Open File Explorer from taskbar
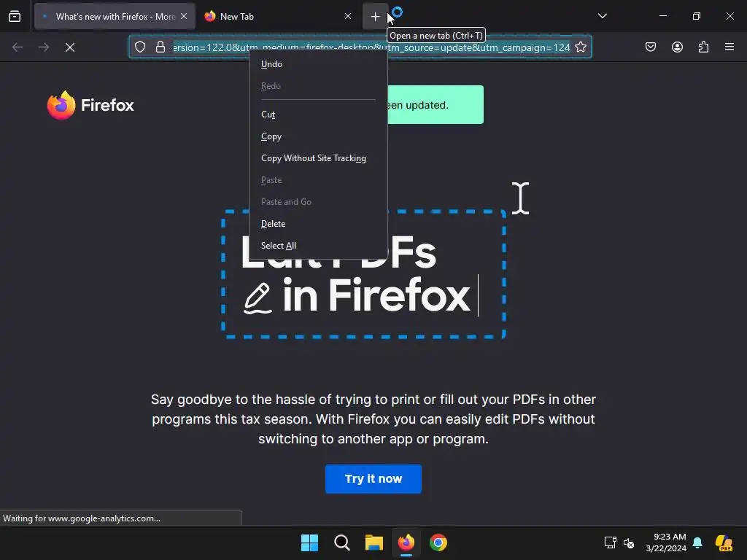This screenshot has height=560, width=747. pos(374,542)
